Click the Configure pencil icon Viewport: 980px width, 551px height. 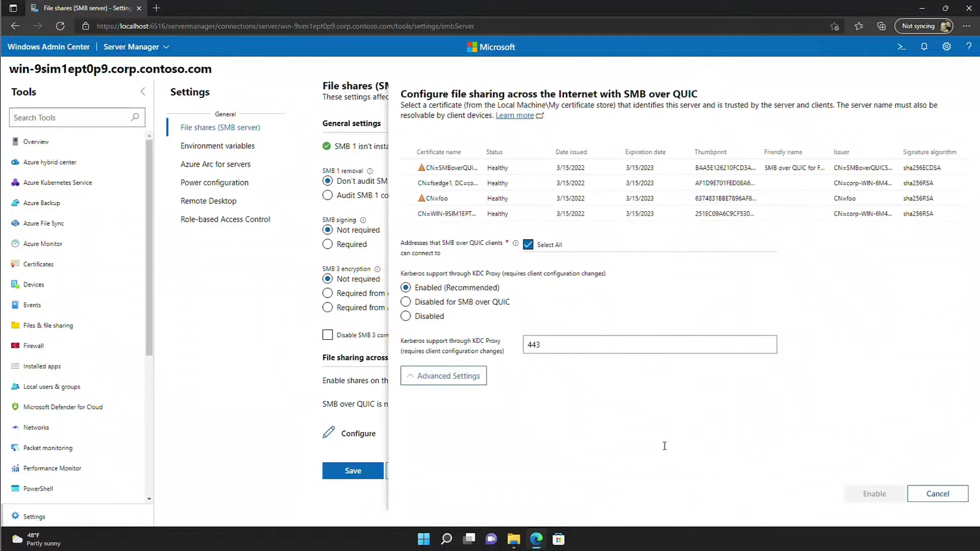pos(329,433)
